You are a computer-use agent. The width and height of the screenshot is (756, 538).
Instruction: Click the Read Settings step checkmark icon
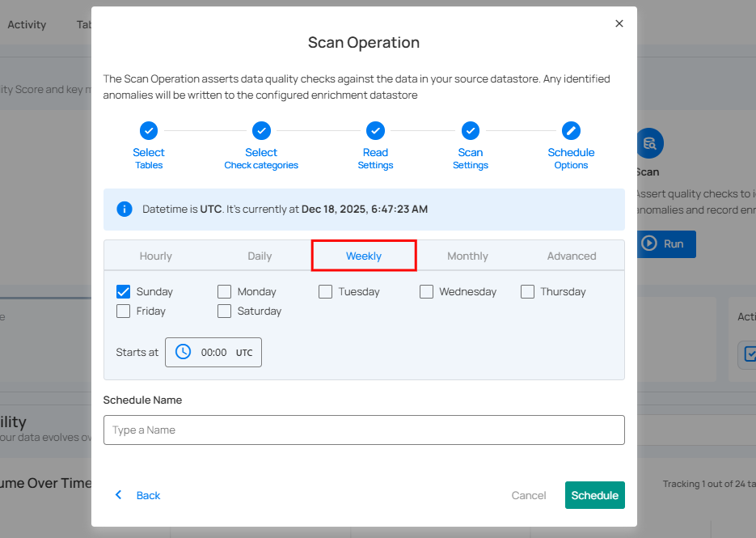point(375,131)
